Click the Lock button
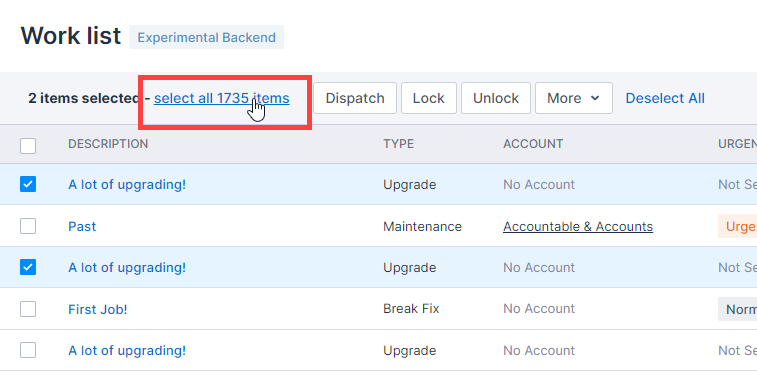This screenshot has width=757, height=376. click(429, 98)
